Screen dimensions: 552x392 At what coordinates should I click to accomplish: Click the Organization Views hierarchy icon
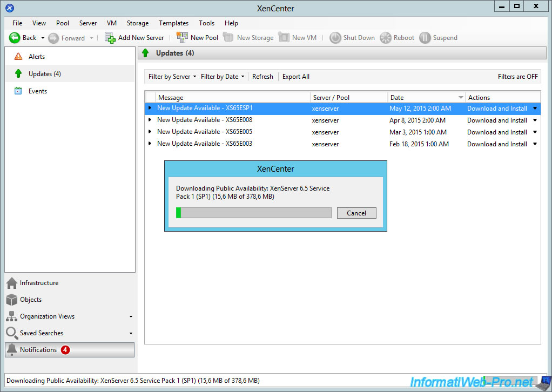point(12,316)
